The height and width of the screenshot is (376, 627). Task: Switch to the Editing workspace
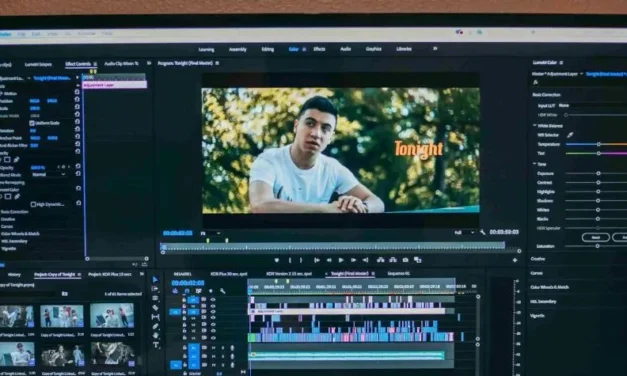(268, 49)
